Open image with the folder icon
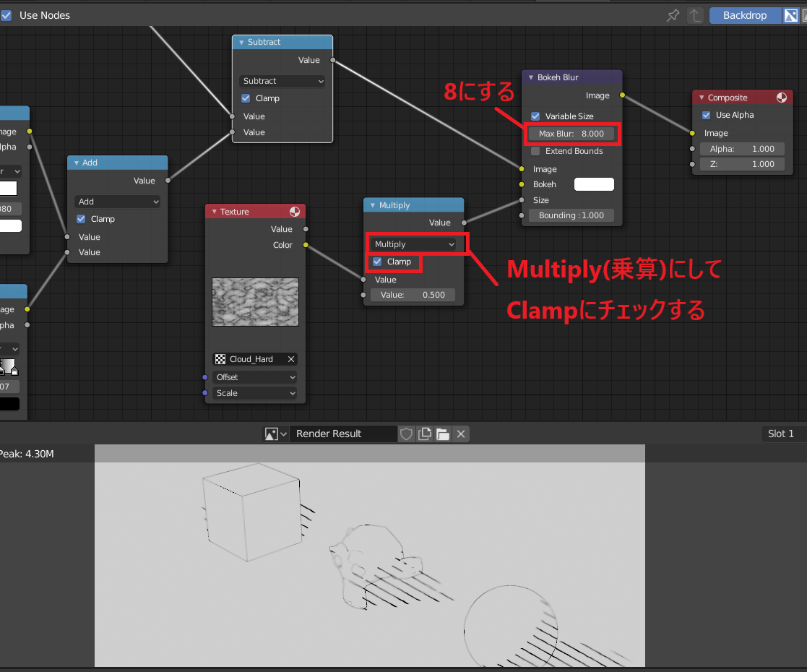Screen dimensions: 807x672 (443, 434)
